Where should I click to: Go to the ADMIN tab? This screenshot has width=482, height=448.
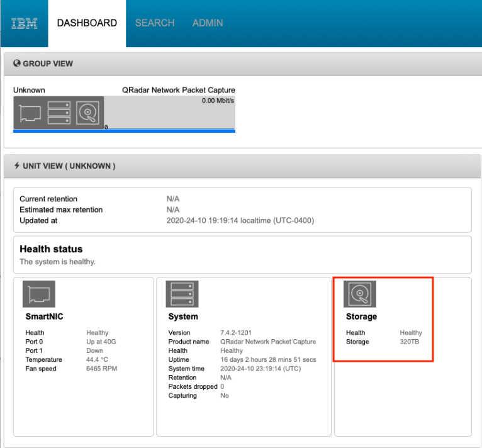pos(208,23)
